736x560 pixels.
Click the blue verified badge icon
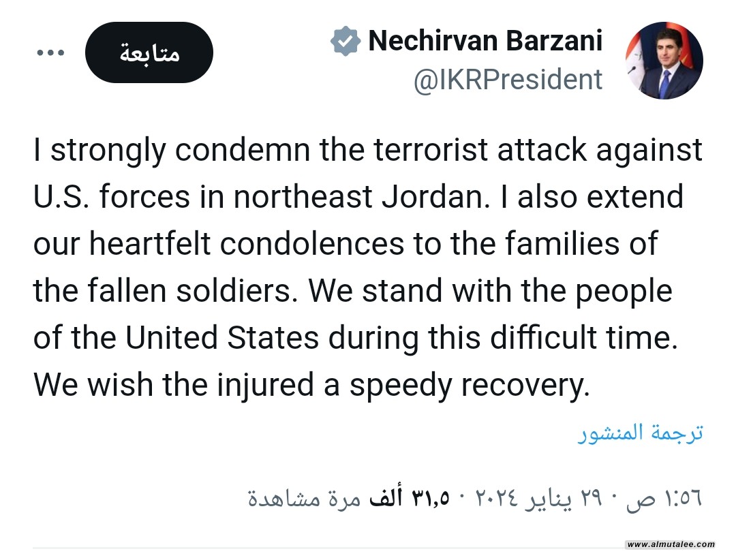(x=345, y=42)
